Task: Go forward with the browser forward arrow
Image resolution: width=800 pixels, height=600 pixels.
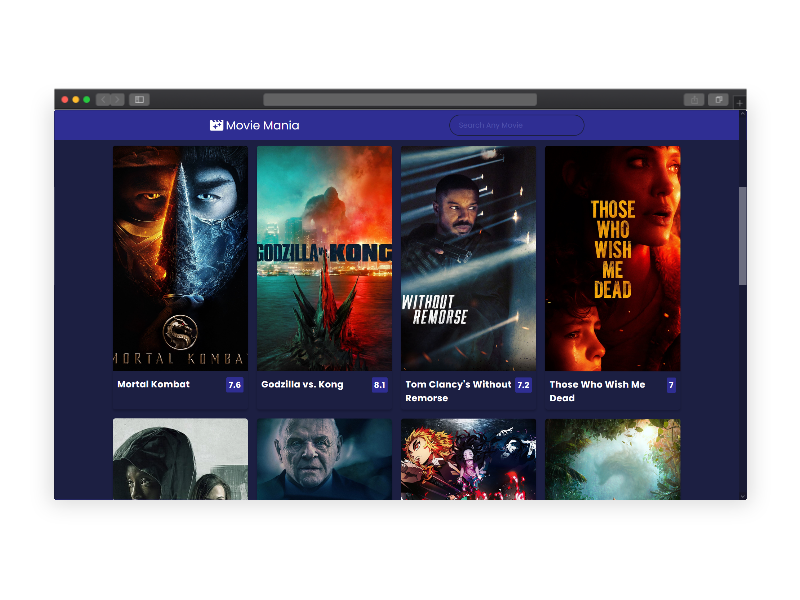Action: pos(118,99)
